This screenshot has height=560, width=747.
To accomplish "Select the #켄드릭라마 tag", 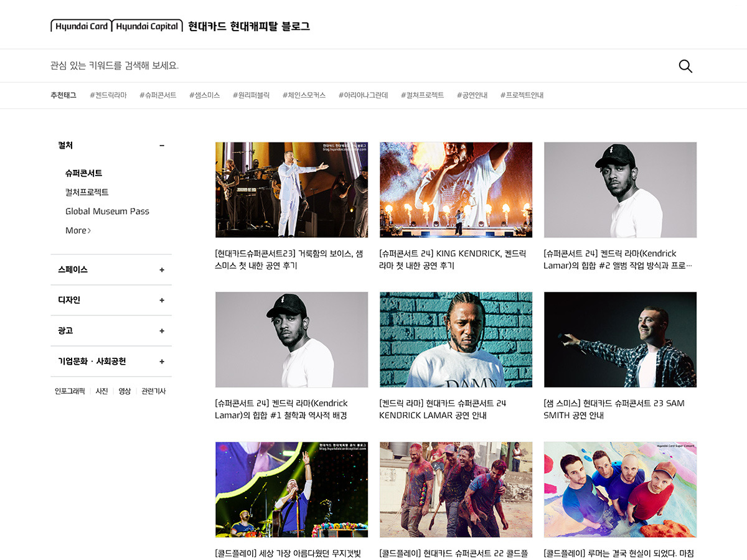I will pyautogui.click(x=108, y=95).
